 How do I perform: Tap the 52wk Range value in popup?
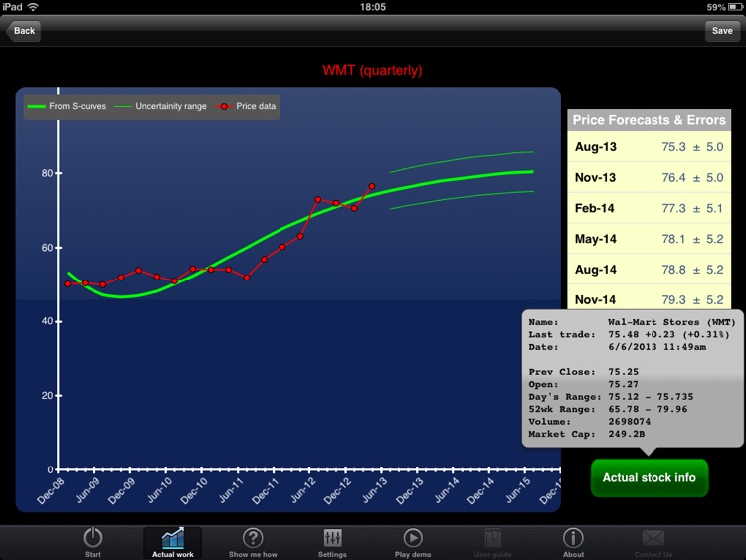click(x=648, y=409)
